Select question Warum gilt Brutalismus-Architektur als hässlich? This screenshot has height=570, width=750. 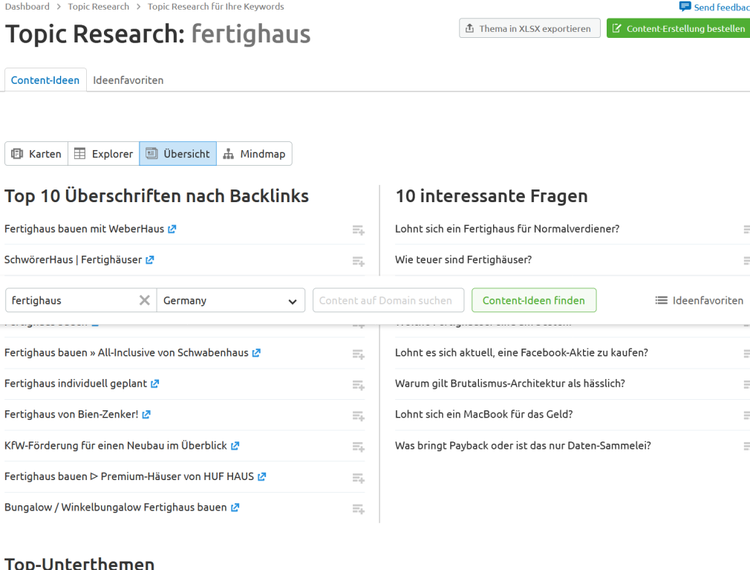coord(510,384)
